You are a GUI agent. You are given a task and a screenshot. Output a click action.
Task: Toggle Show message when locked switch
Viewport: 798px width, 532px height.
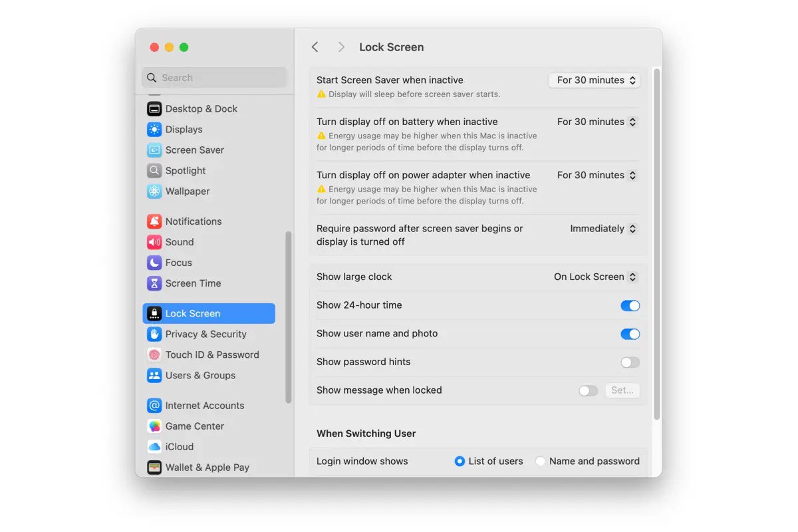(588, 391)
